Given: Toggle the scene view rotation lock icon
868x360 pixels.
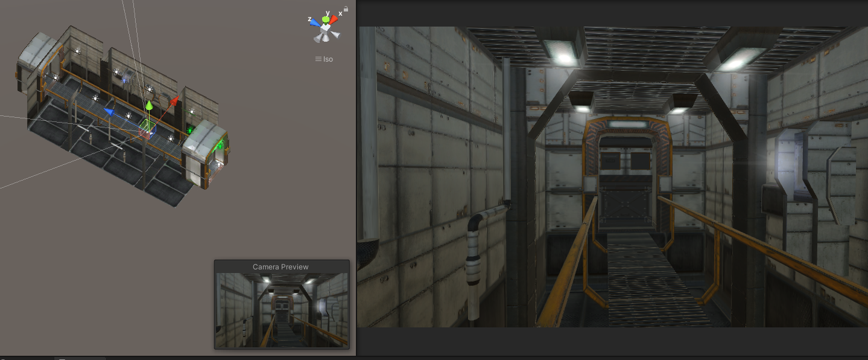Looking at the screenshot, I should pos(346,9).
